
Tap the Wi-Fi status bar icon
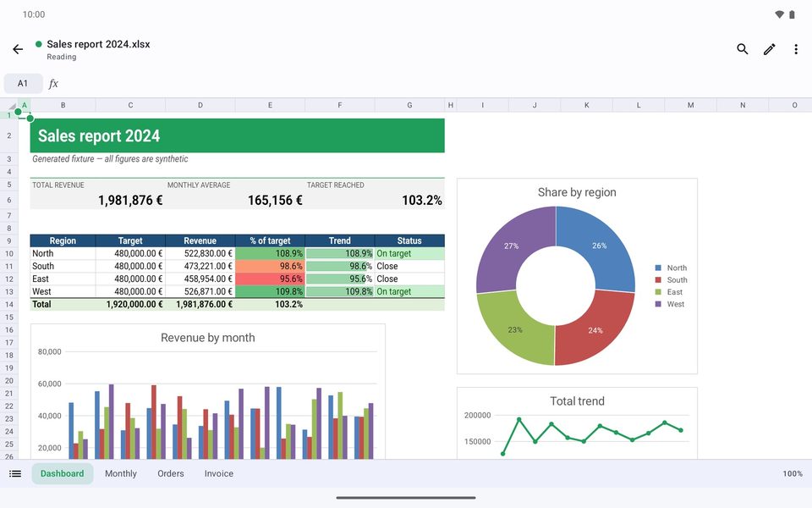tap(779, 14)
